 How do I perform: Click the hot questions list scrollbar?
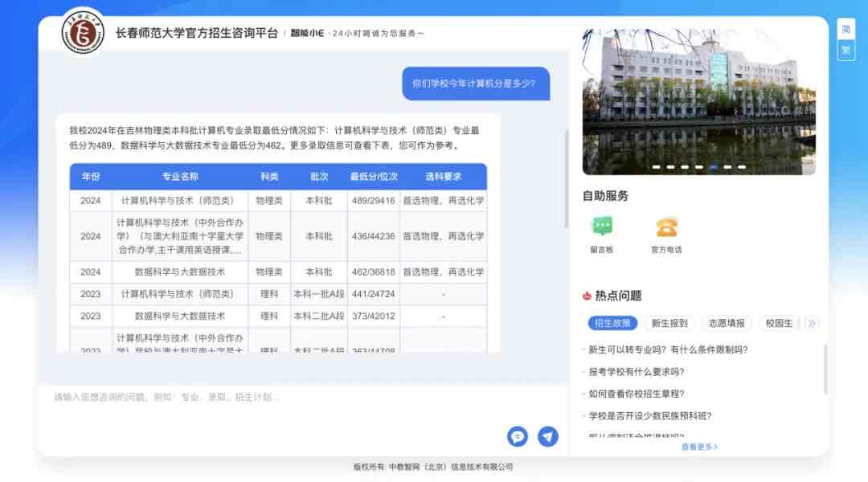825,369
